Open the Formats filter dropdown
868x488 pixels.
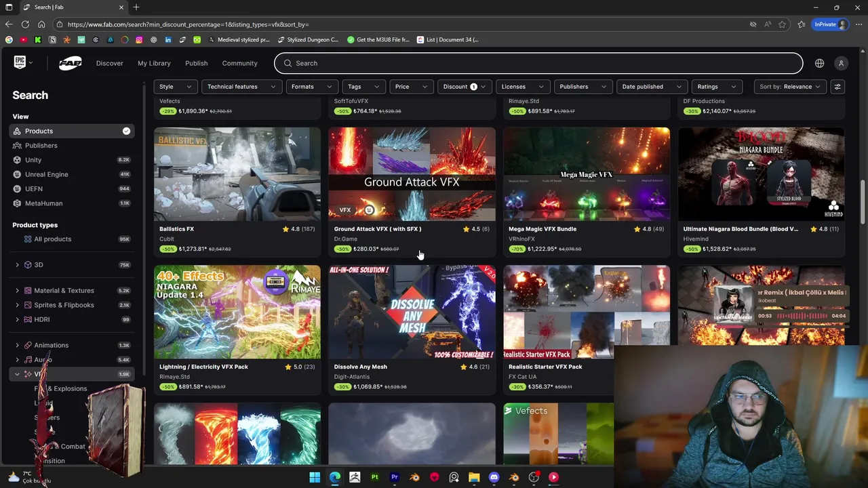[x=312, y=87]
